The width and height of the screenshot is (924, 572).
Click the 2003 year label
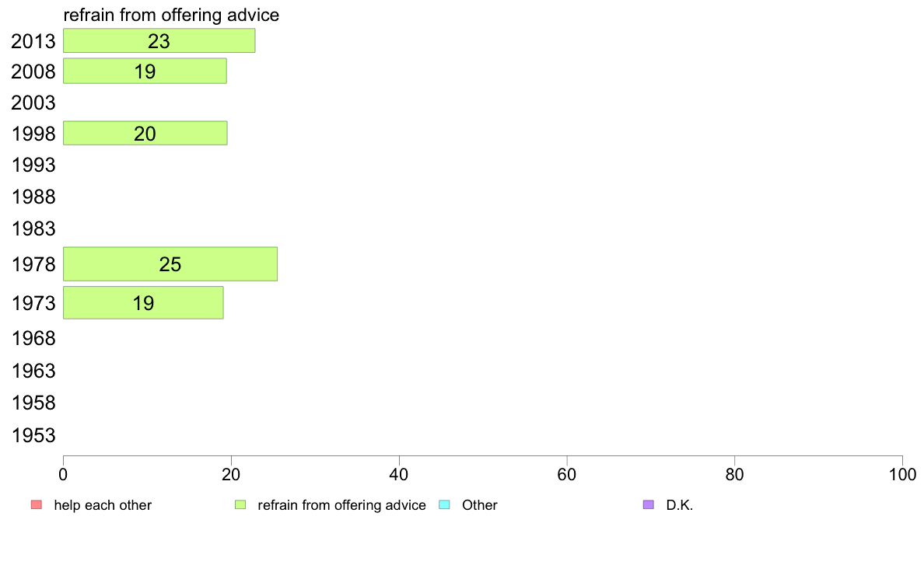pos(33,103)
